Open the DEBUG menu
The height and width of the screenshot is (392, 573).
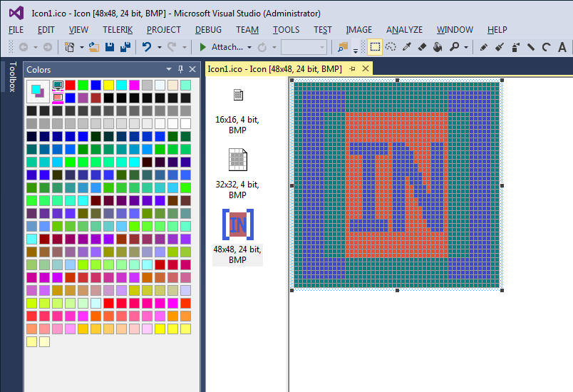point(208,30)
